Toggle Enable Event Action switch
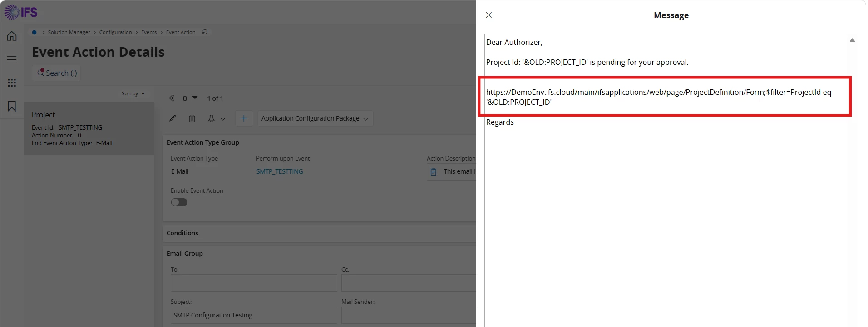 179,202
